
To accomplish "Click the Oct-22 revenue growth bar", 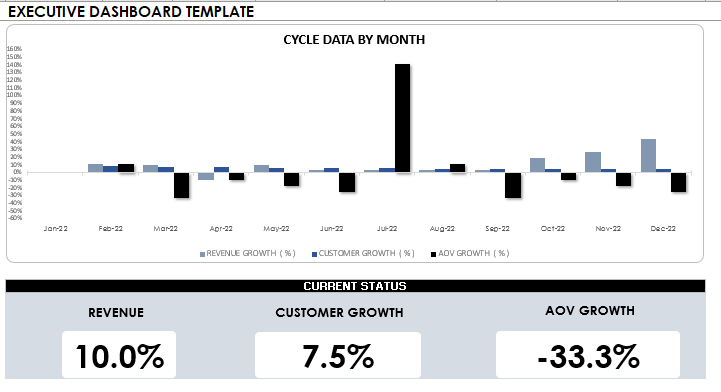I will pyautogui.click(x=538, y=165).
